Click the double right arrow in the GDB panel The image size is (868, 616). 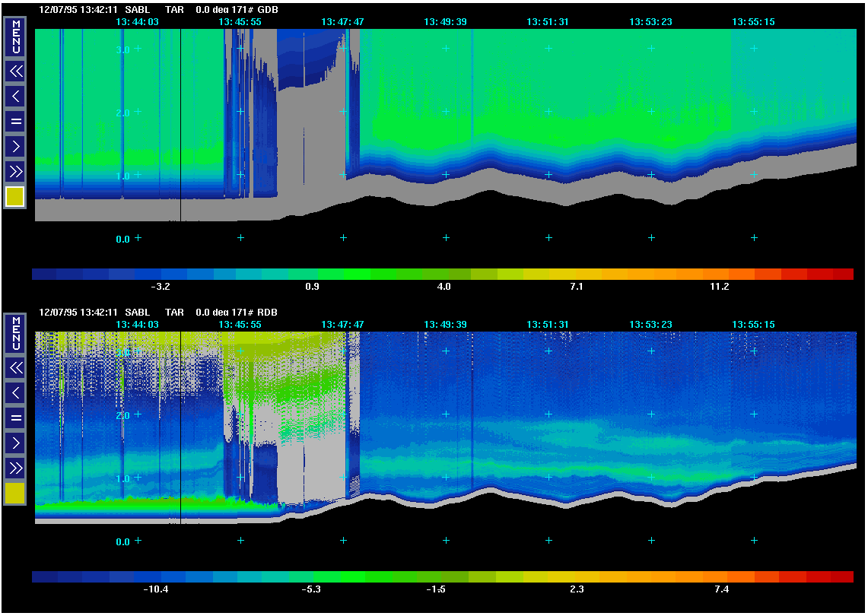(x=15, y=170)
